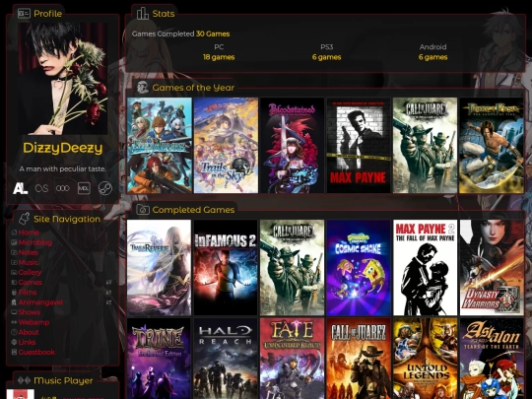This screenshot has height=399, width=532.
Task: Open the Films link
Action: [28, 293]
